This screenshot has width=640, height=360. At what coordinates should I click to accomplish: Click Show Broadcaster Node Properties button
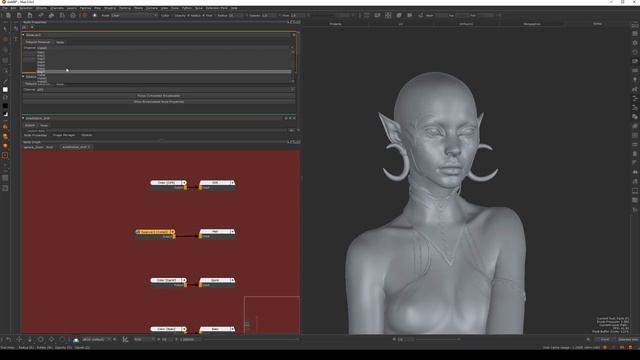tap(159, 102)
